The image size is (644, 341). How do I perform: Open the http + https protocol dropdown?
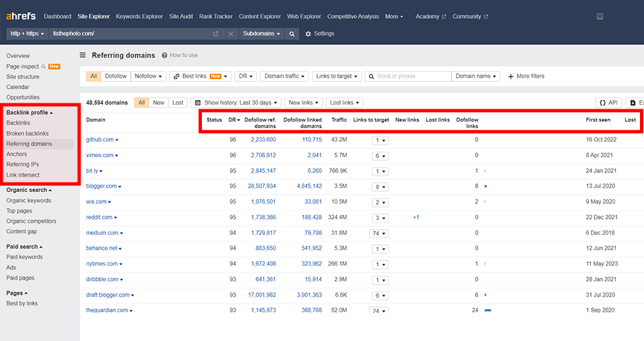[28, 34]
